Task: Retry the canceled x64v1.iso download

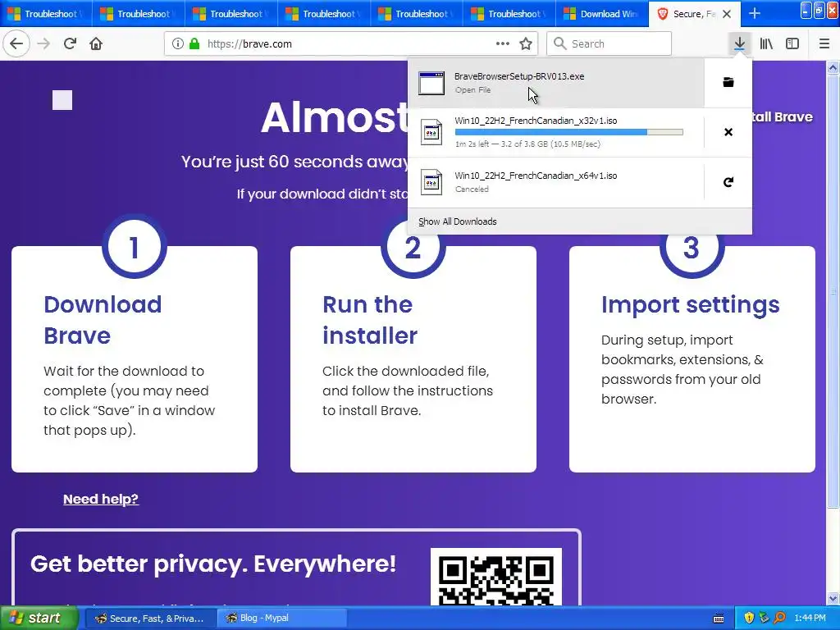Action: [728, 182]
